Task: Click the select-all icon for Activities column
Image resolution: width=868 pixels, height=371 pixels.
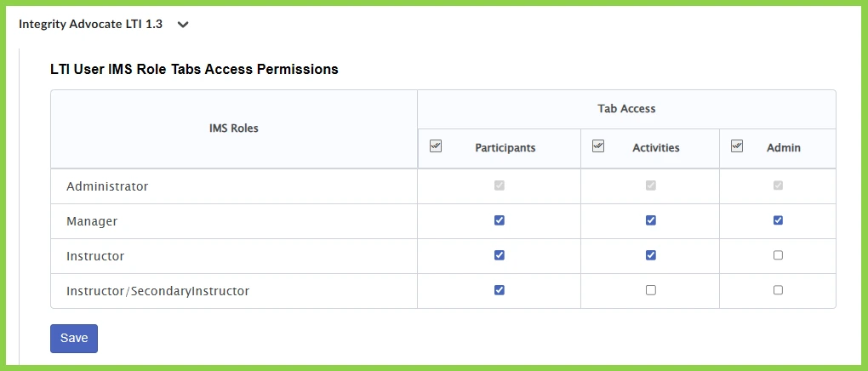Action: (598, 146)
